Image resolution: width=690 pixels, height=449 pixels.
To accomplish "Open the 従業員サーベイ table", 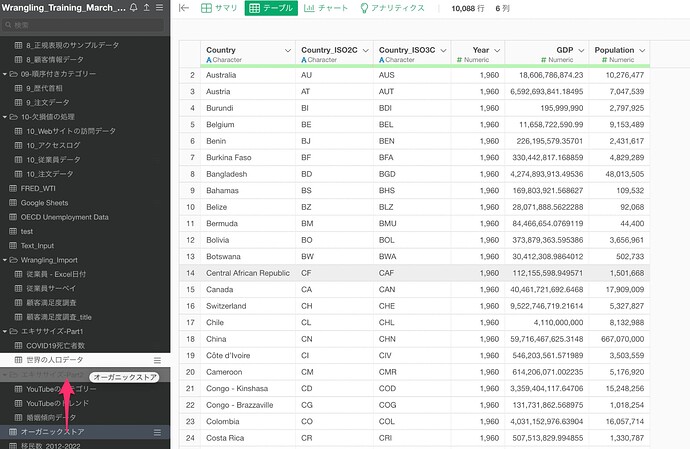I will [51, 288].
